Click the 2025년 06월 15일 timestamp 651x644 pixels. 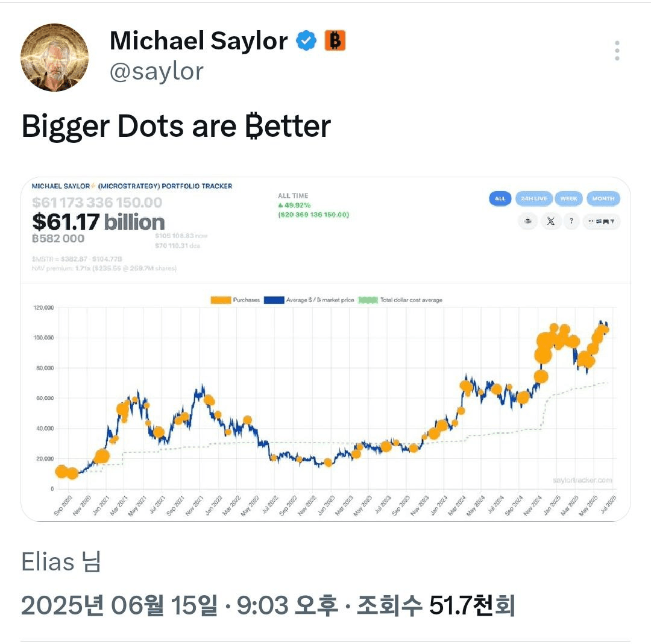(119, 605)
